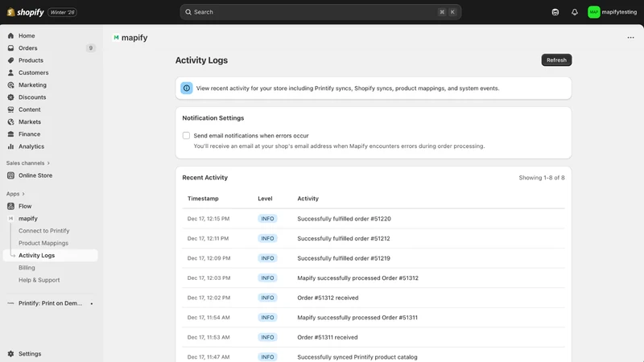Select Activity Logs in sidebar
This screenshot has width=644, height=362.
50,255
